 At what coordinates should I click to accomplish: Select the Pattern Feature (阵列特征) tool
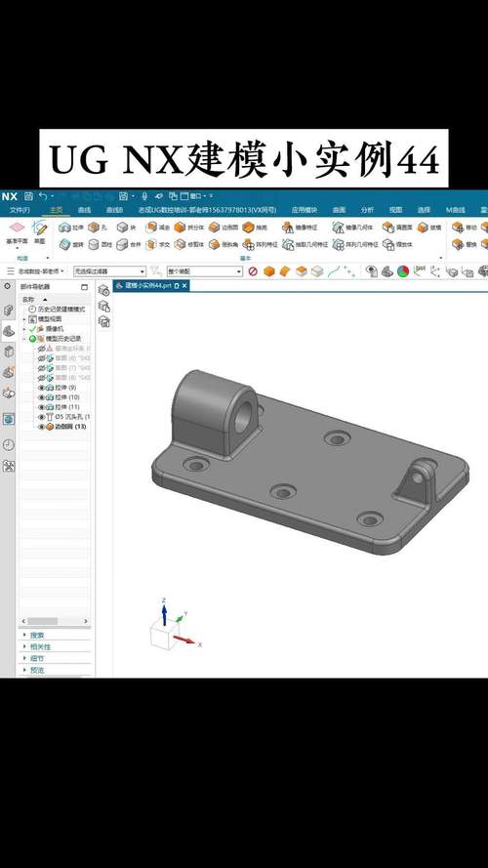[260, 244]
